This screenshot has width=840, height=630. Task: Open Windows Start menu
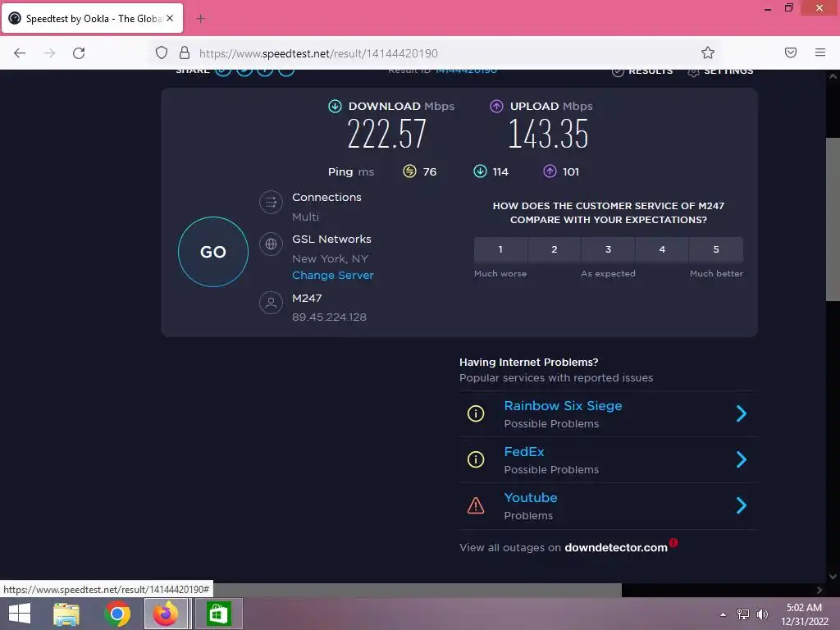20,614
